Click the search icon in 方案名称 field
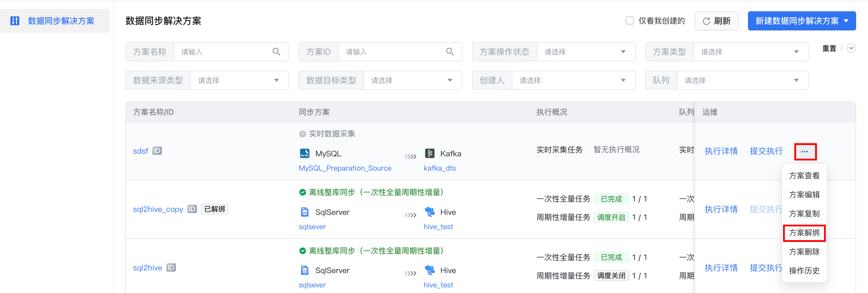 point(276,52)
